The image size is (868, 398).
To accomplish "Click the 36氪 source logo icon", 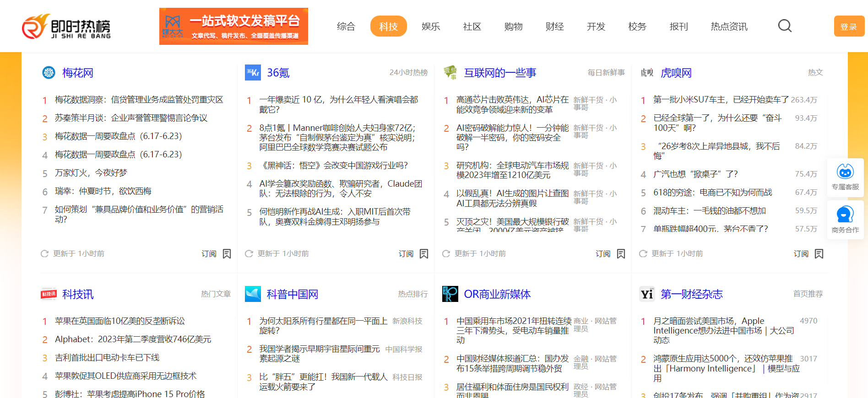I will 253,72.
